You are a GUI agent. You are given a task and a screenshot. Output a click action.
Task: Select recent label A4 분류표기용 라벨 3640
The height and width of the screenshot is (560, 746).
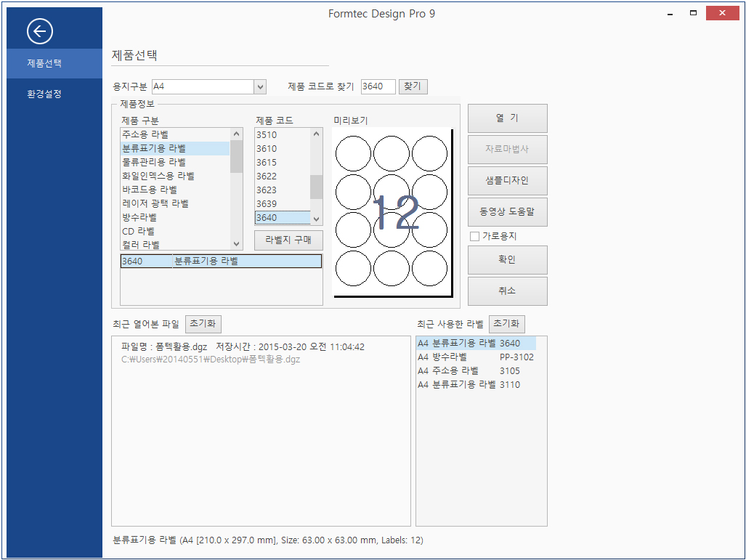[477, 343]
